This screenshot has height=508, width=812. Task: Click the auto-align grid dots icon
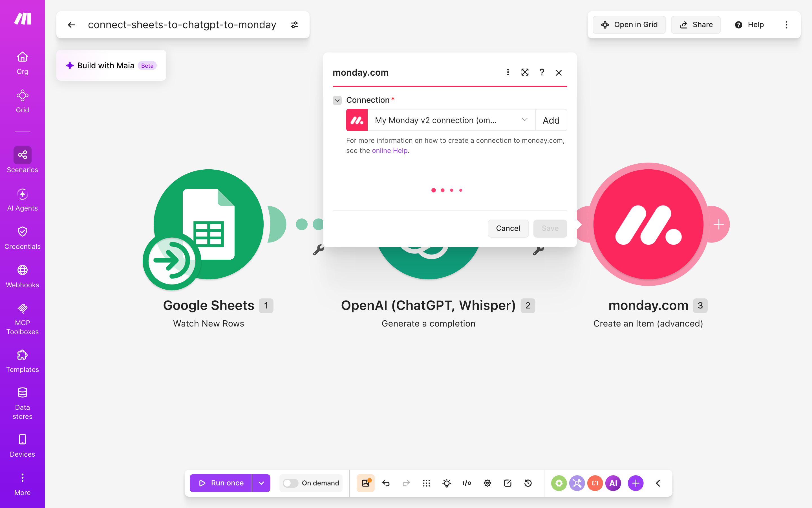427,483
